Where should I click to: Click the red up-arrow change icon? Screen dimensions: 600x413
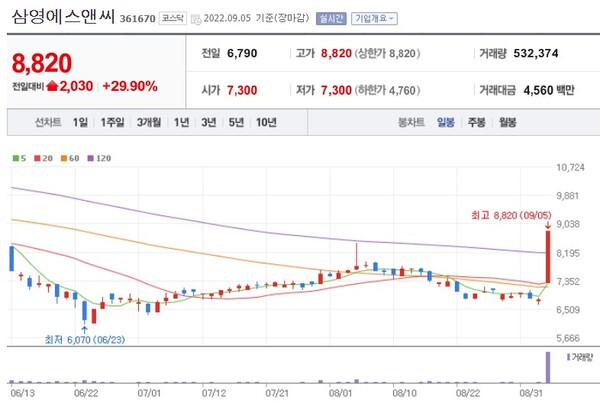pyautogui.click(x=52, y=86)
